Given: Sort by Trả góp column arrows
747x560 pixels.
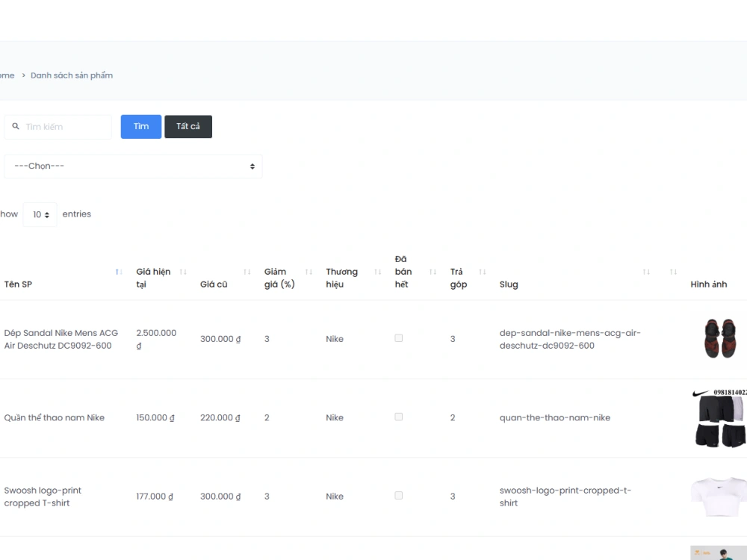Looking at the screenshot, I should pos(482,272).
